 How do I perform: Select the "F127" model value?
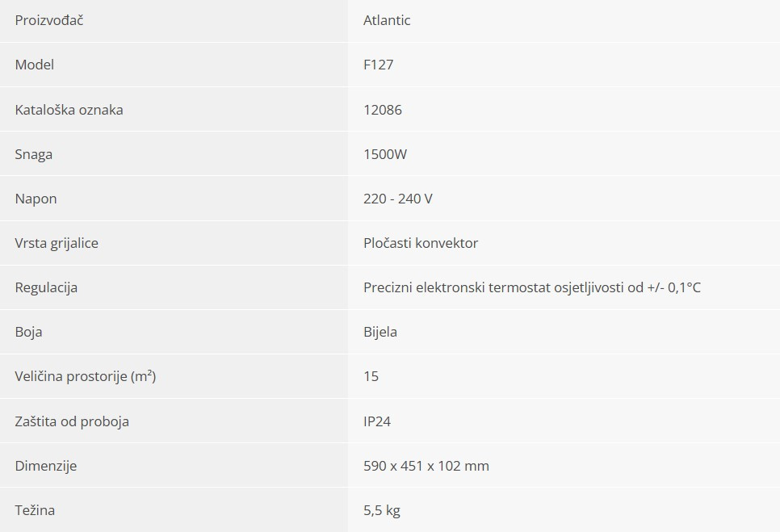pos(379,65)
